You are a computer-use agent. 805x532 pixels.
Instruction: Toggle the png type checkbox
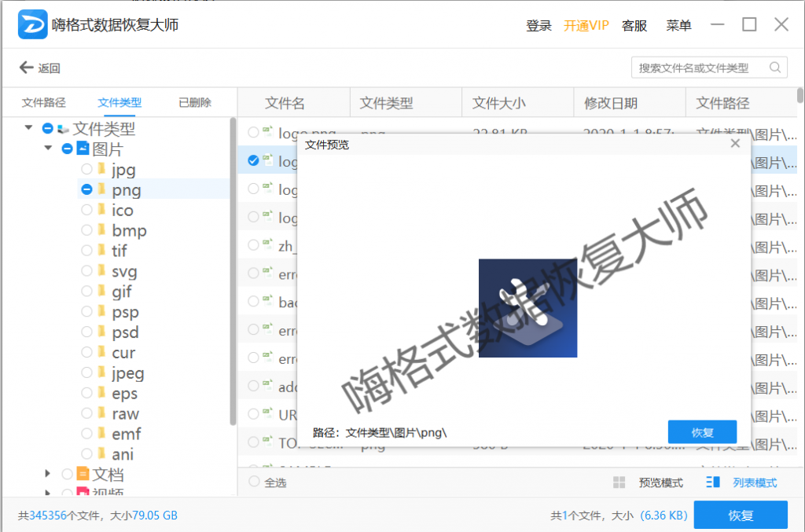pyautogui.click(x=86, y=189)
